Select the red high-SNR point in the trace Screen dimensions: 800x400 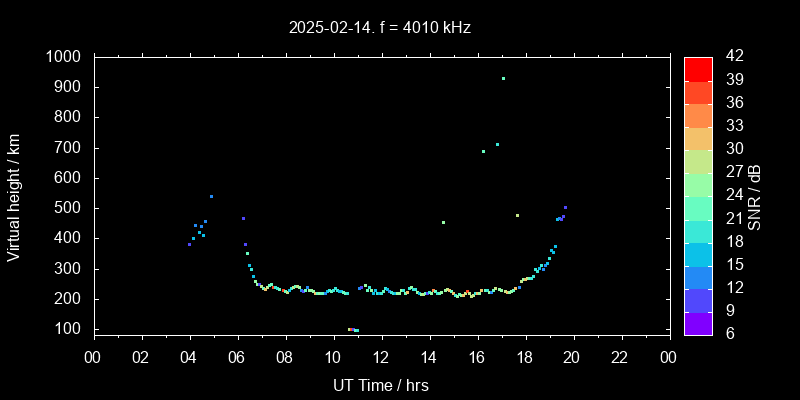pos(467,293)
